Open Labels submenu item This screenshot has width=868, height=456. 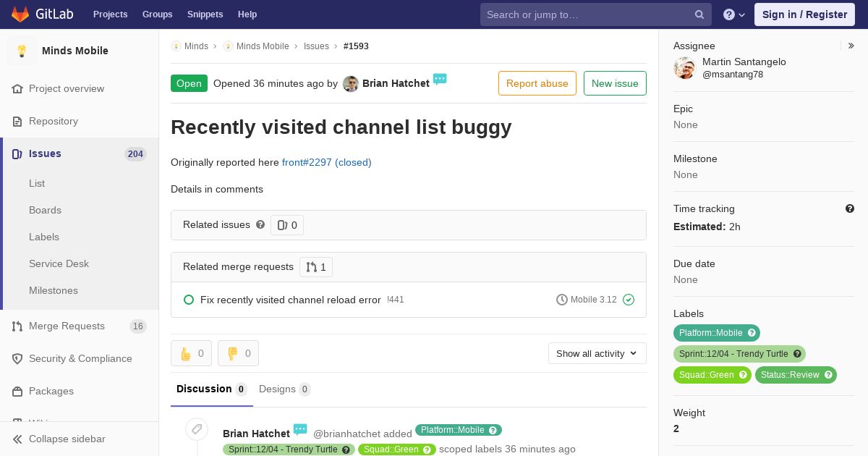click(44, 237)
